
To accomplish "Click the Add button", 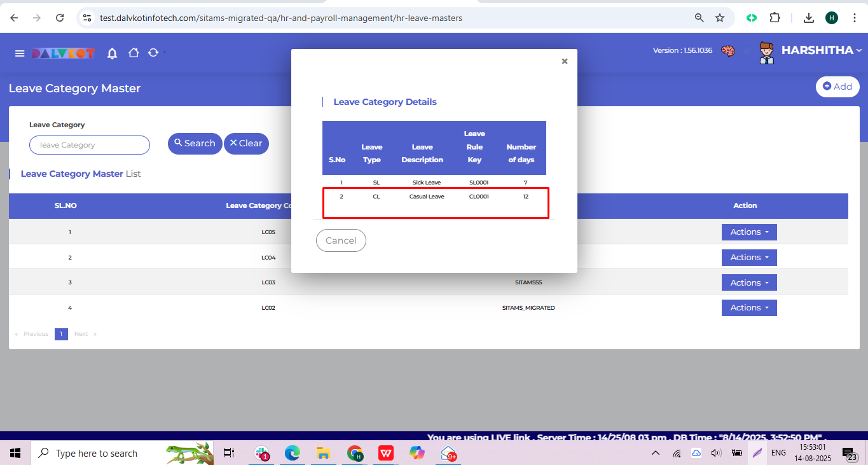I will click(x=837, y=87).
